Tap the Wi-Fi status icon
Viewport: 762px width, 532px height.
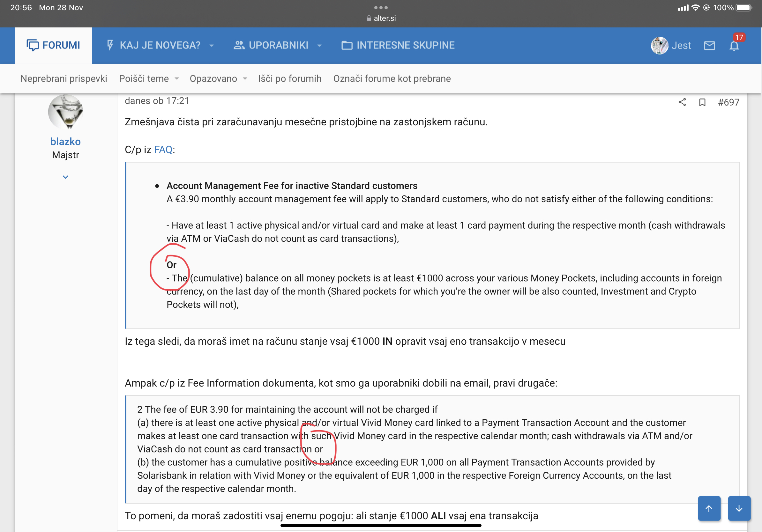pyautogui.click(x=695, y=7)
